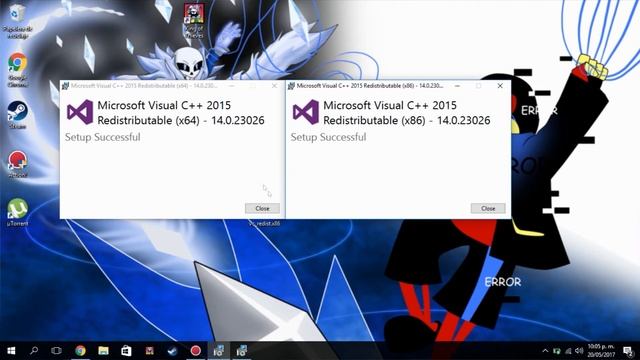The height and width of the screenshot is (360, 640).
Task: Click the rightmost setup installer taskbar icon
Action: coord(242,351)
